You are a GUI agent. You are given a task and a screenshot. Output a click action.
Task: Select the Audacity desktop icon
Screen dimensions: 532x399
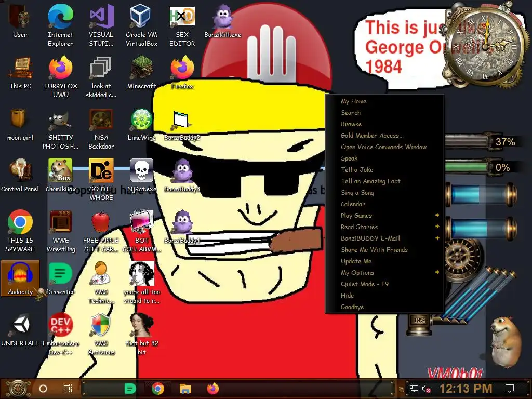tap(20, 279)
